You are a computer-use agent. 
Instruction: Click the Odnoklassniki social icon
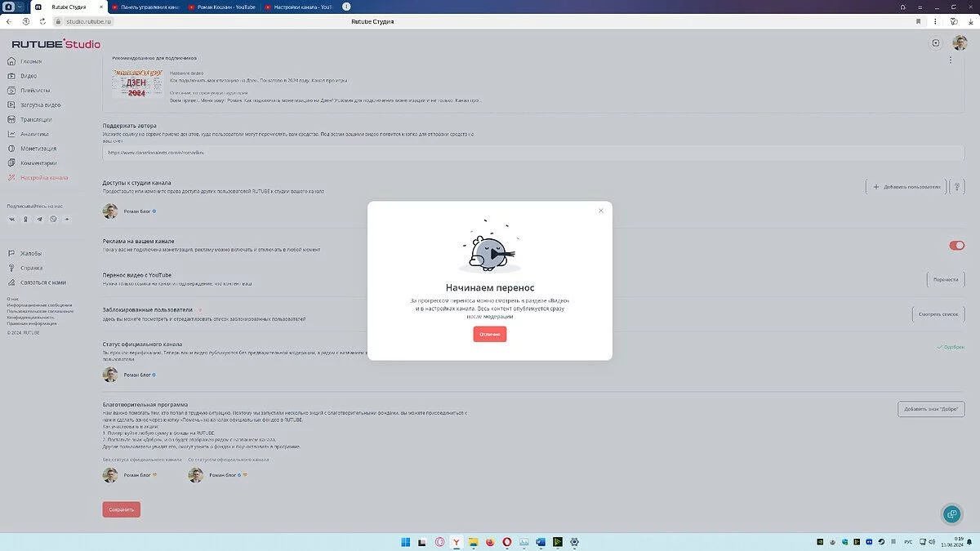click(x=25, y=219)
